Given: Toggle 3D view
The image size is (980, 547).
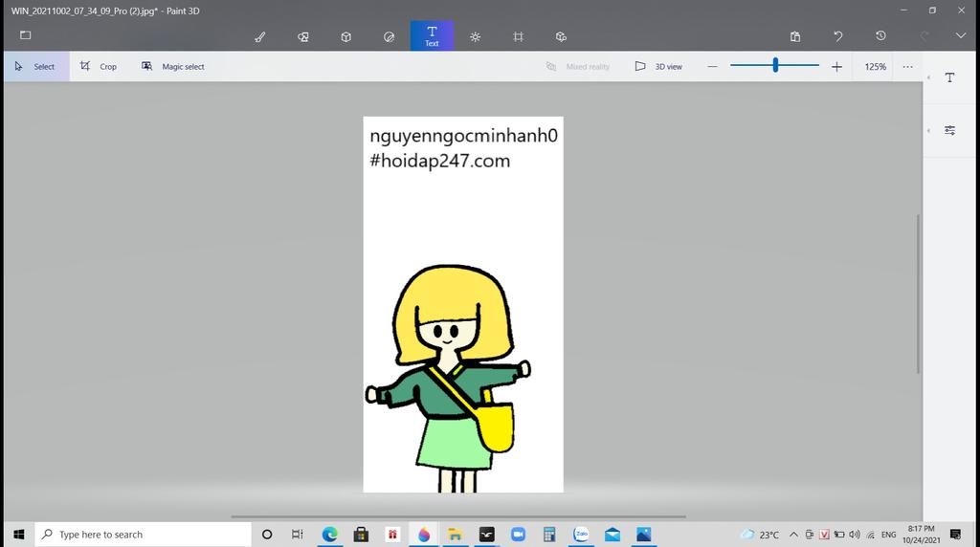Looking at the screenshot, I should pyautogui.click(x=658, y=66).
